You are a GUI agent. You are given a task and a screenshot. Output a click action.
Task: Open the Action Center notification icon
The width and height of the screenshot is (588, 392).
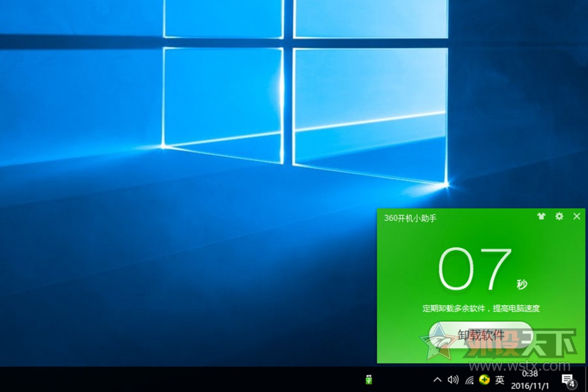click(568, 380)
